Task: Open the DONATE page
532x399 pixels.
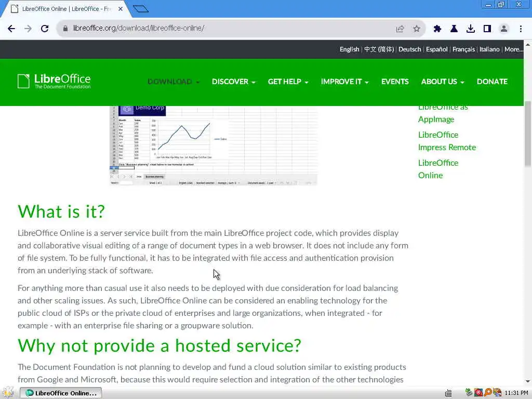Action: point(492,82)
